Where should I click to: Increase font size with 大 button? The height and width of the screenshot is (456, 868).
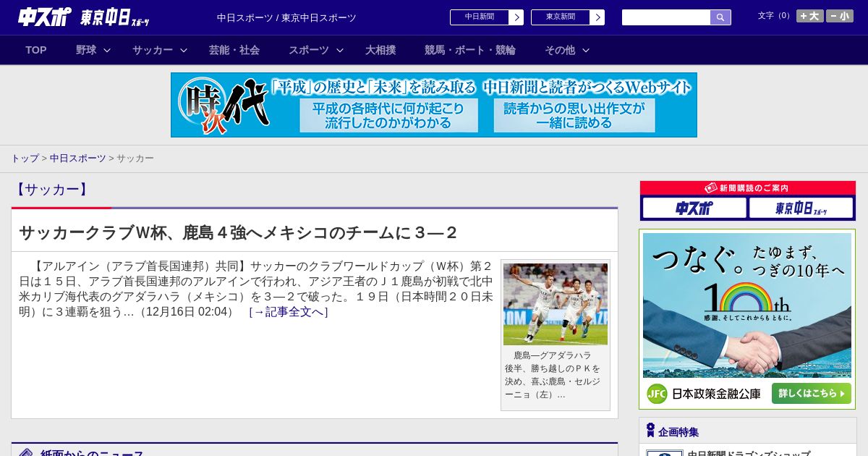point(810,16)
